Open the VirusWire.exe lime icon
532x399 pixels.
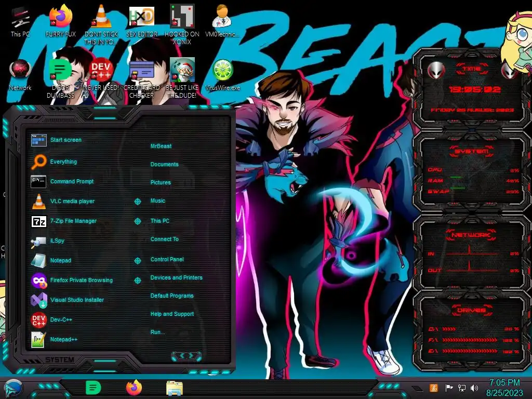(x=222, y=75)
